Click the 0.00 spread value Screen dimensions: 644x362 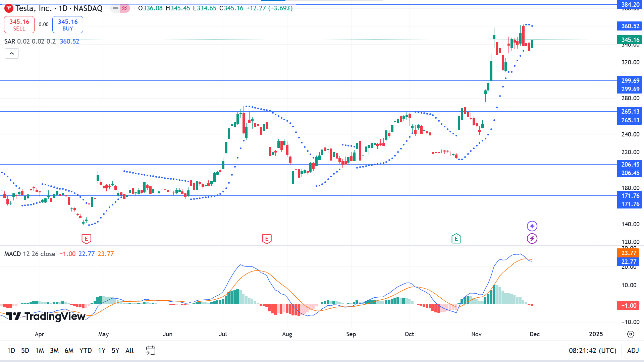[43, 24]
